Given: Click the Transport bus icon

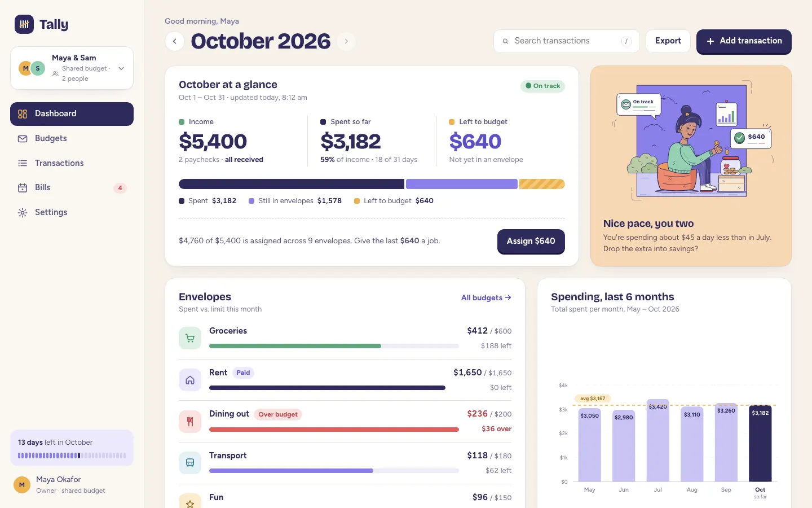Looking at the screenshot, I should click(x=190, y=463).
